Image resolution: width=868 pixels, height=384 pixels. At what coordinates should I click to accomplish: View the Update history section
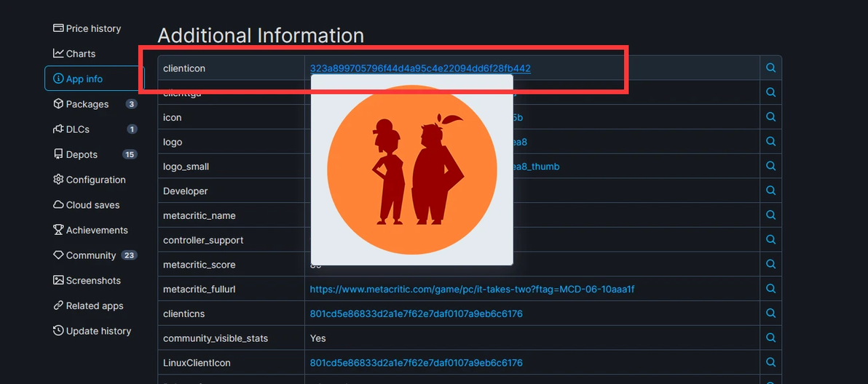click(92, 331)
